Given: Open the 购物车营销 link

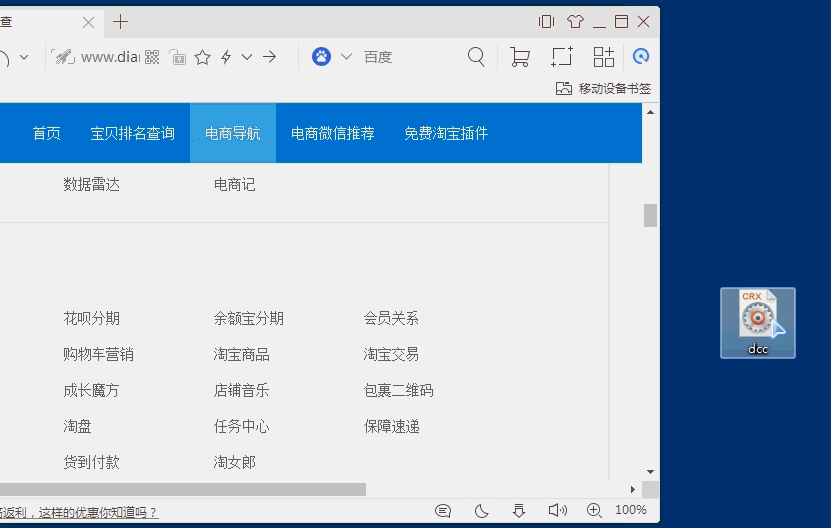Looking at the screenshot, I should tap(99, 354).
